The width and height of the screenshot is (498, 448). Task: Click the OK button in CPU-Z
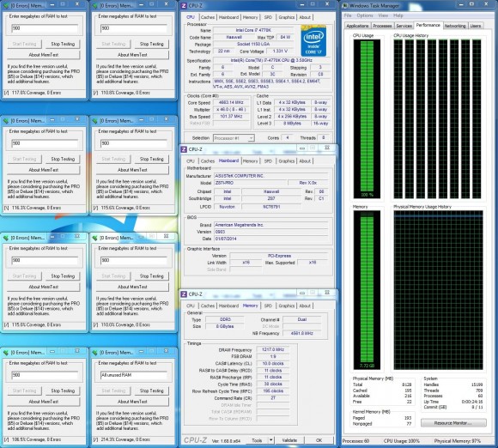(319, 440)
